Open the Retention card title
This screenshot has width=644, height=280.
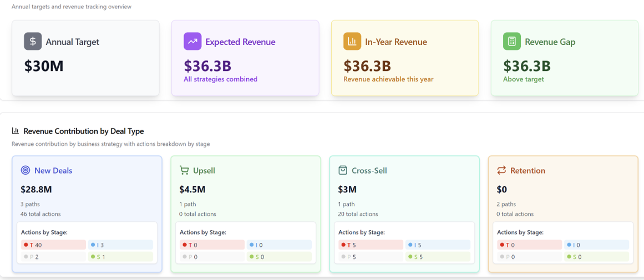point(528,171)
